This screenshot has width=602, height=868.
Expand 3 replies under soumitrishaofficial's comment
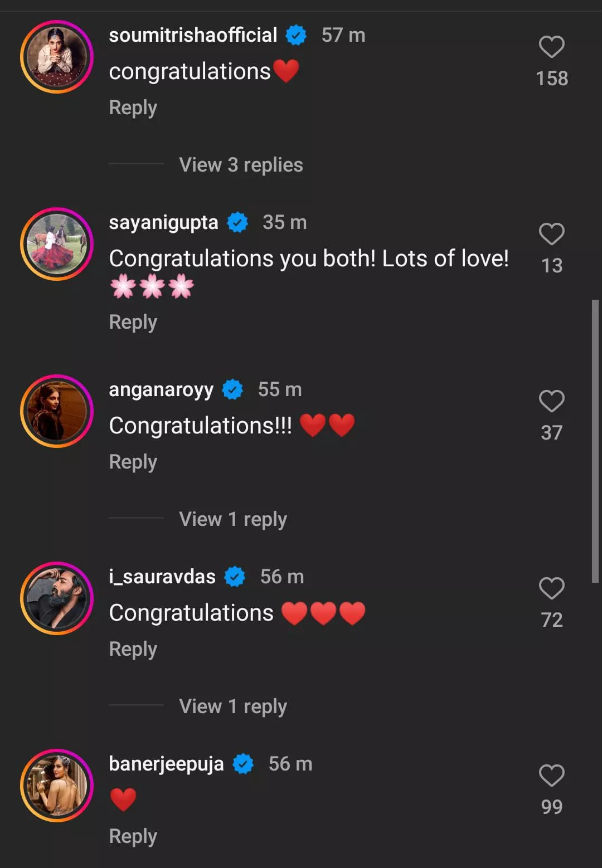click(240, 165)
